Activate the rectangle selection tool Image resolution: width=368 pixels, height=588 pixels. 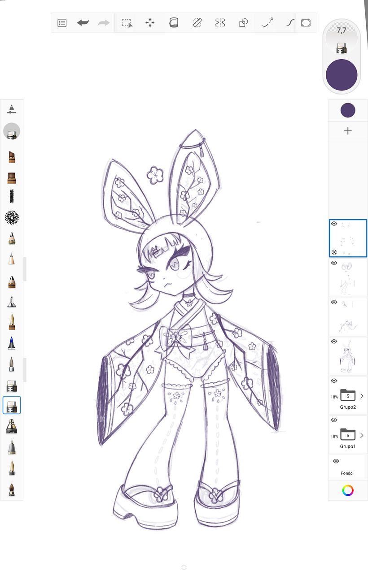point(127,23)
